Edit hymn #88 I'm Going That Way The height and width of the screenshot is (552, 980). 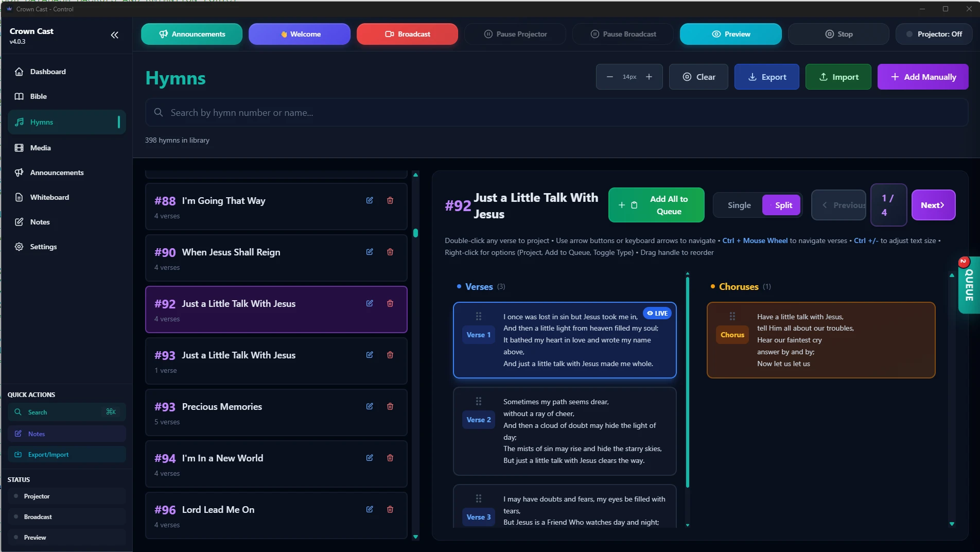370,200
